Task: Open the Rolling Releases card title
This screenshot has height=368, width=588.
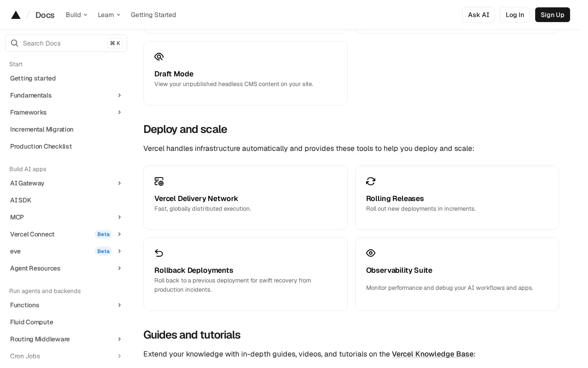Action: [395, 198]
